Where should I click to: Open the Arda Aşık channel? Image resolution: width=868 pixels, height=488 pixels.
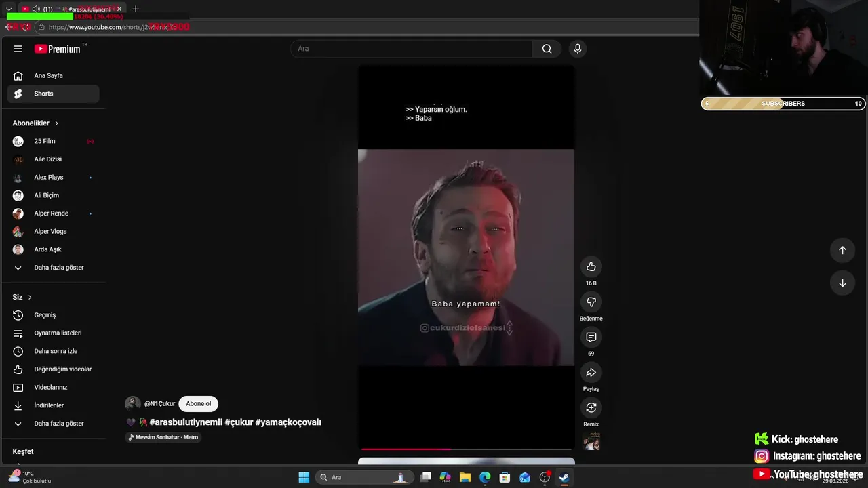tap(54, 249)
